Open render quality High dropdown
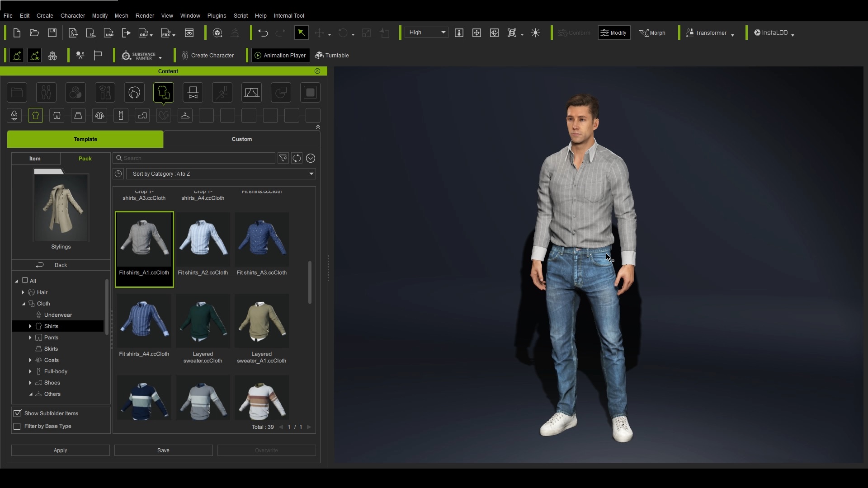 point(426,33)
